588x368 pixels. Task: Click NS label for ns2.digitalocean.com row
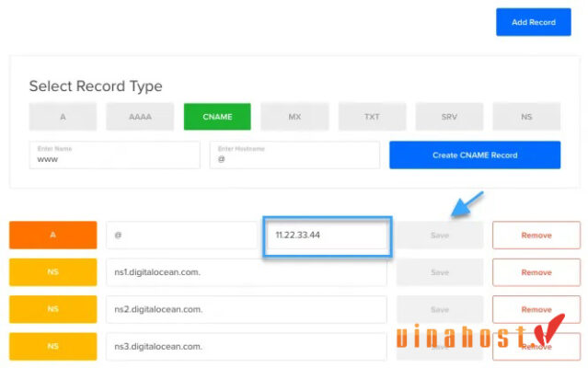point(52,309)
